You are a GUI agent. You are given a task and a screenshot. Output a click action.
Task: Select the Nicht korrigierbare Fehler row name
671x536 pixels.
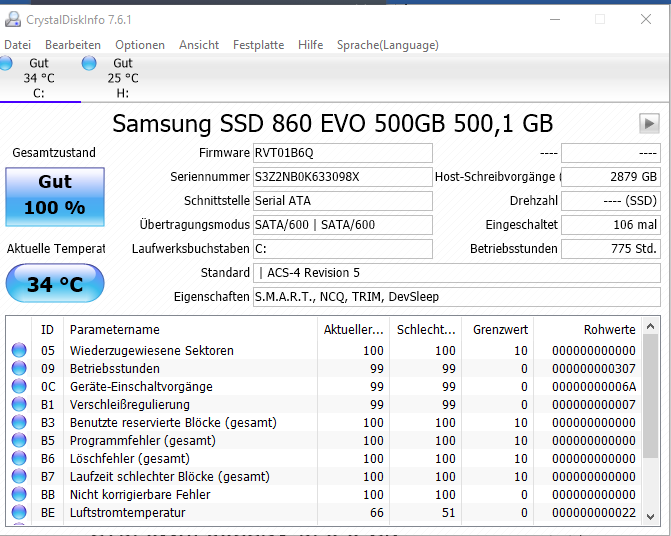point(140,494)
